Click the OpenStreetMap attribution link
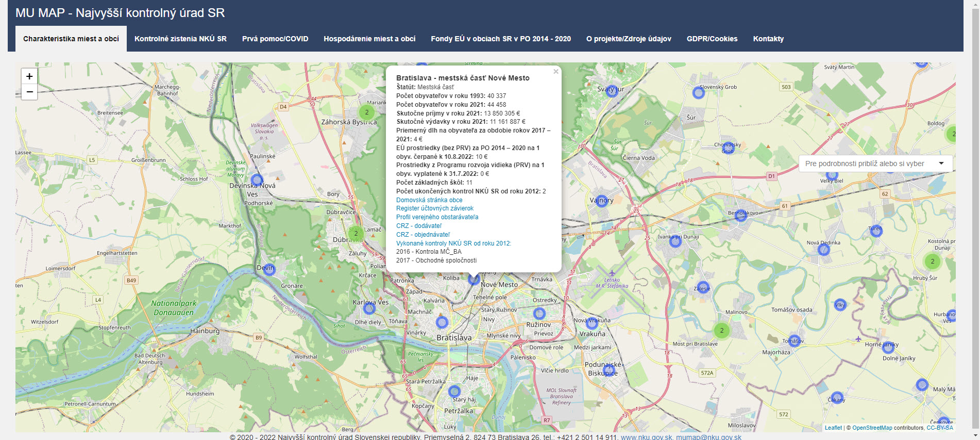Viewport: 980px width, 440px height. point(872,428)
